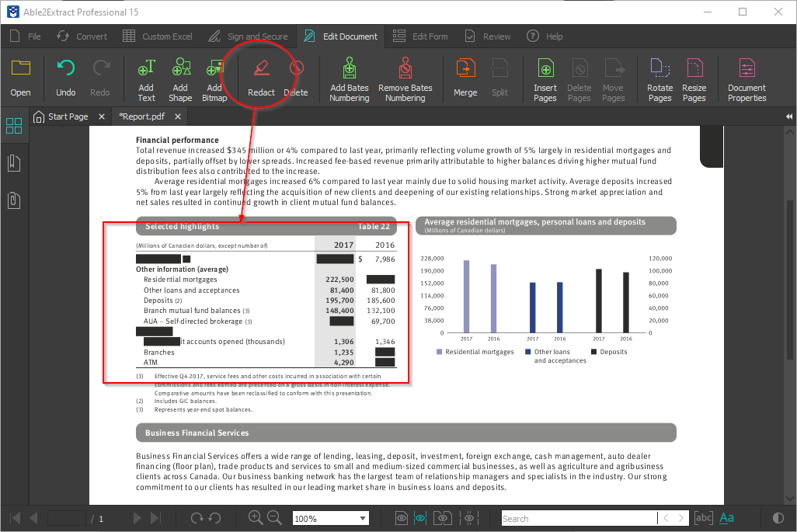797x532 pixels.
Task: Open Document Properties
Action: 746,78
